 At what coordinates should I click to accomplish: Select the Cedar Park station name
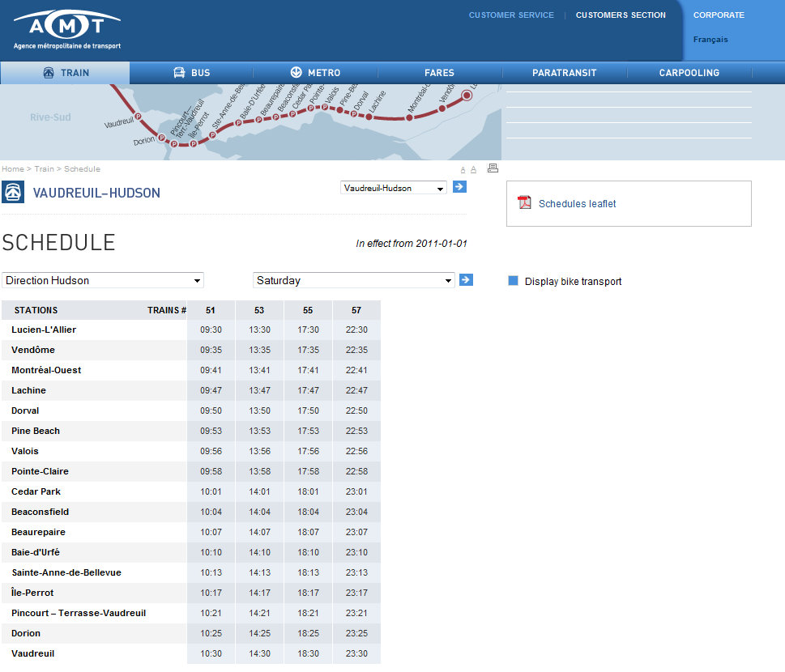click(36, 492)
